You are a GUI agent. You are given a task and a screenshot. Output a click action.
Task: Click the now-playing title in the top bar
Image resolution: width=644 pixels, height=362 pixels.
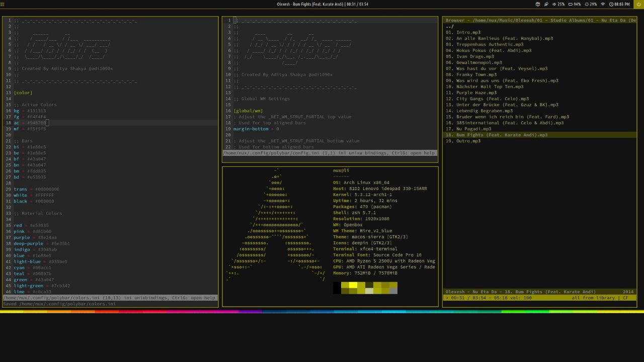point(323,4)
